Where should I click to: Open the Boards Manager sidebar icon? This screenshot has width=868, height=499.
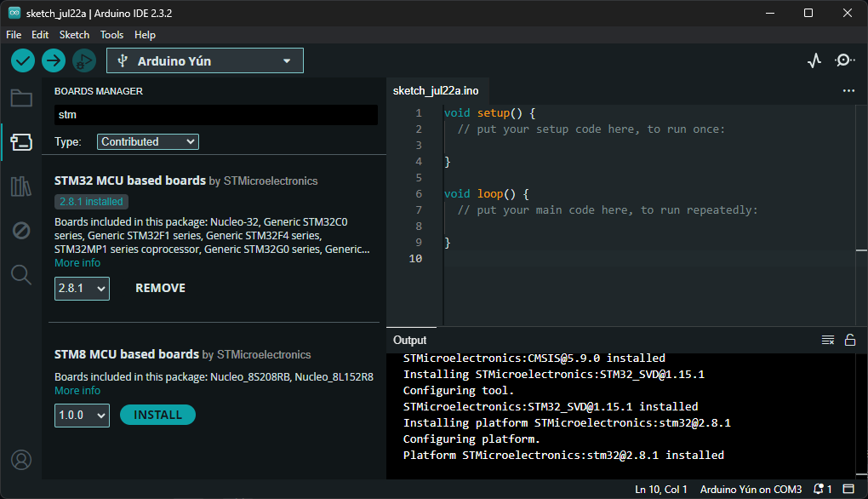pyautogui.click(x=21, y=142)
